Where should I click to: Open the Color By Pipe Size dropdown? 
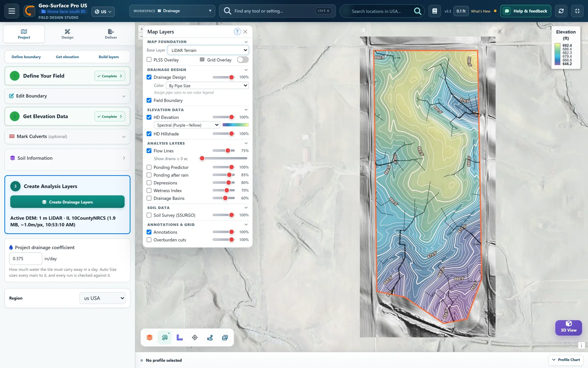207,85
